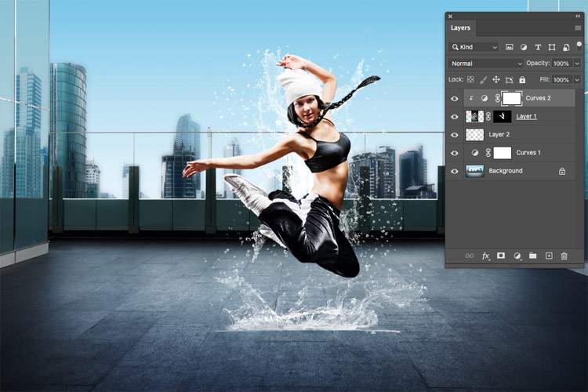This screenshot has width=588, height=392.
Task: Create a new layer
Action: click(x=549, y=256)
